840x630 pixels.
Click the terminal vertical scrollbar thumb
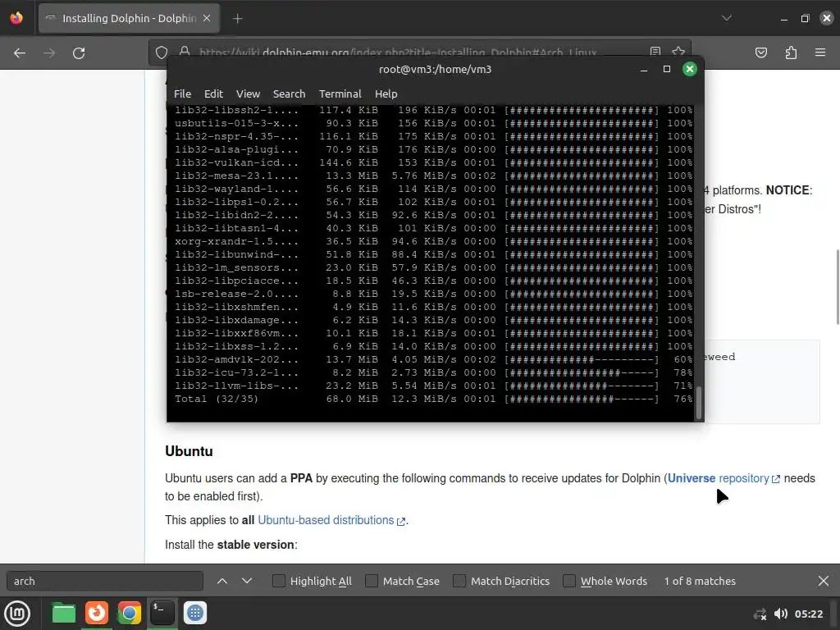698,402
